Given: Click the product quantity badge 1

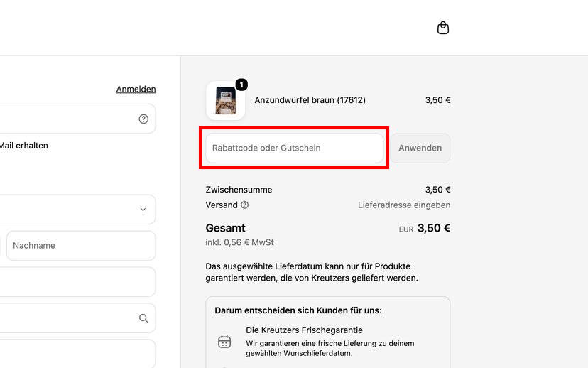Looking at the screenshot, I should (x=241, y=85).
